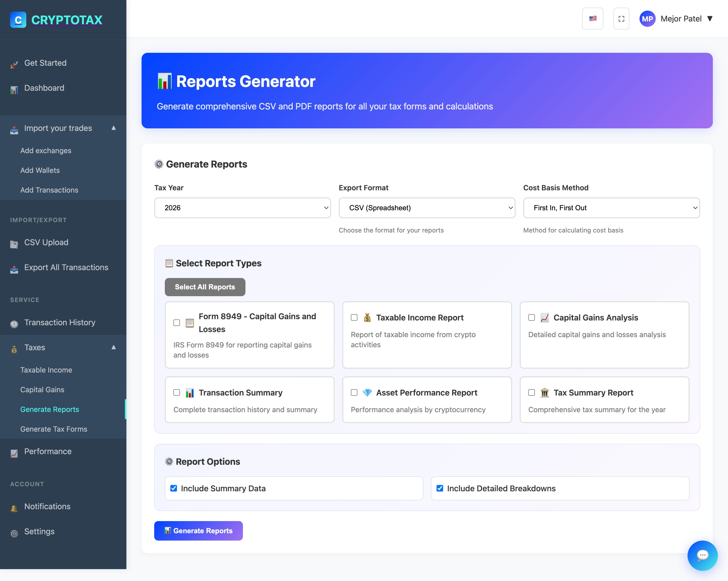Click the fullscreen toggle icon
728x581 pixels.
click(621, 18)
